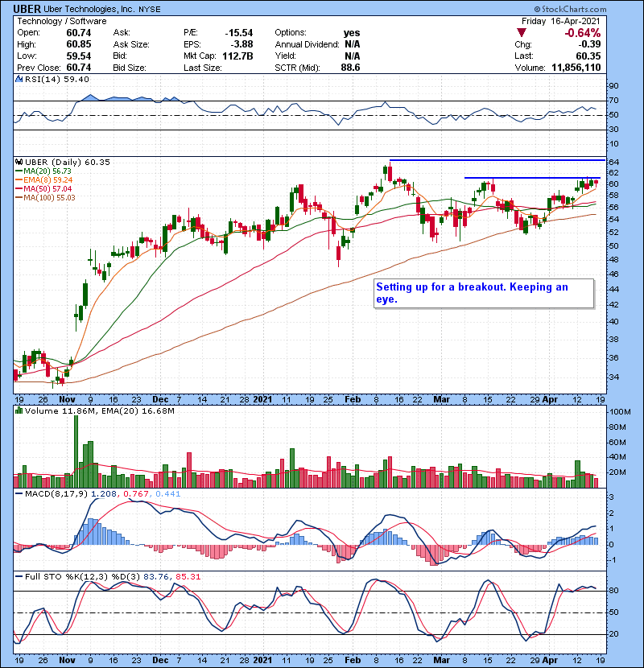Select the orange EMA(8) 59.24 legend entry

[44, 180]
